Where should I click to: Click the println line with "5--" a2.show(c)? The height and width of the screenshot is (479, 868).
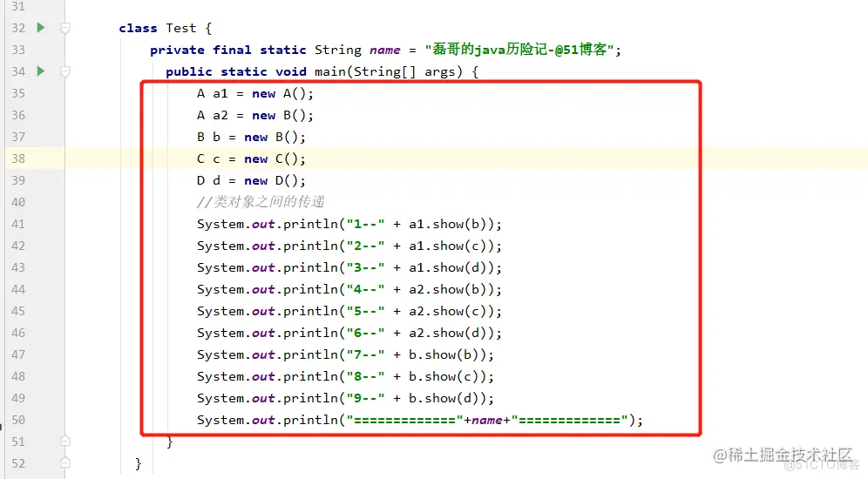[x=349, y=311]
